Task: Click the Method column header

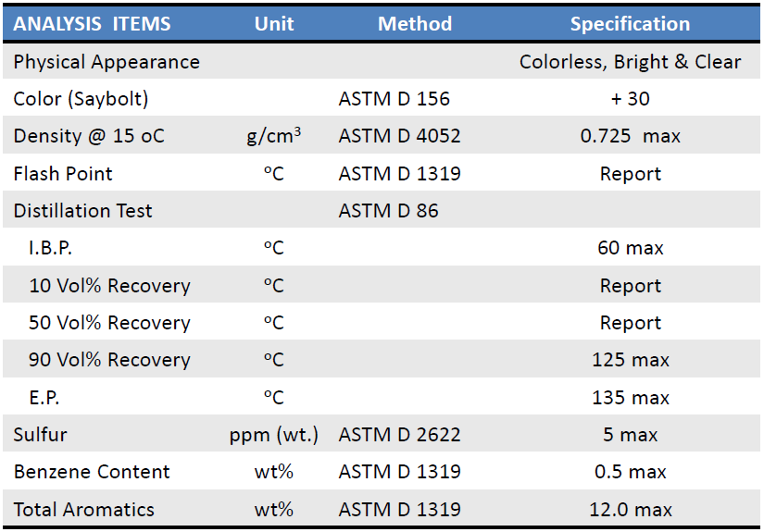Action: [415, 24]
